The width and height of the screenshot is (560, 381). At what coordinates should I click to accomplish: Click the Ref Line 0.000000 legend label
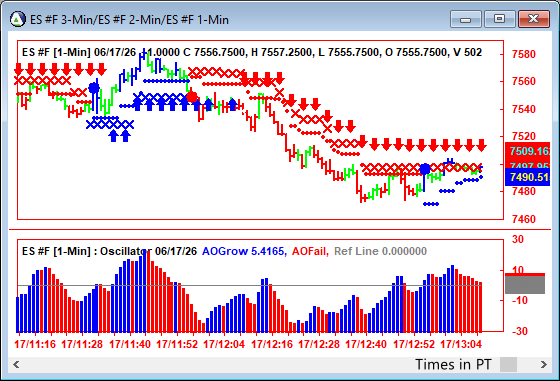coord(380,251)
